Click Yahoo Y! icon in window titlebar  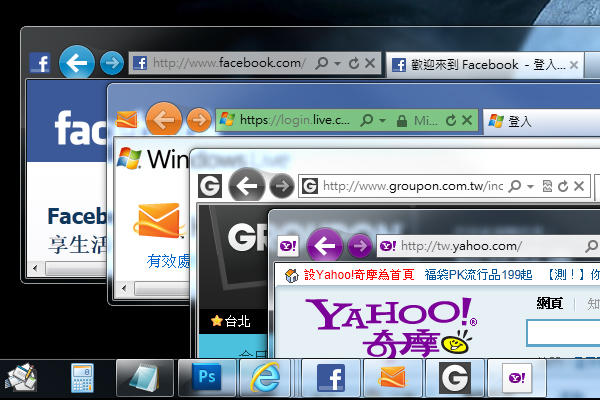[x=288, y=246]
